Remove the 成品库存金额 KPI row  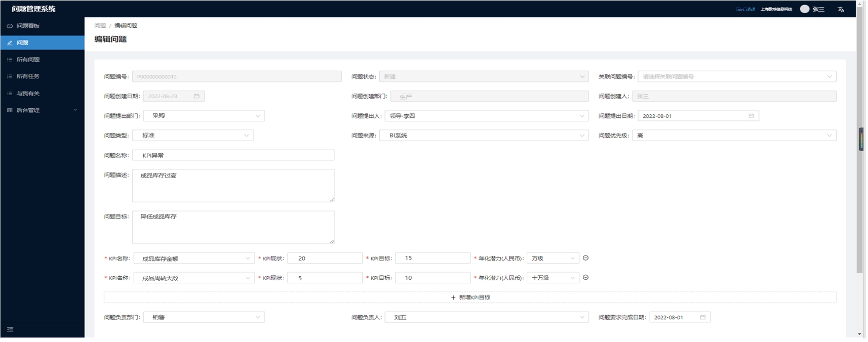[585, 258]
